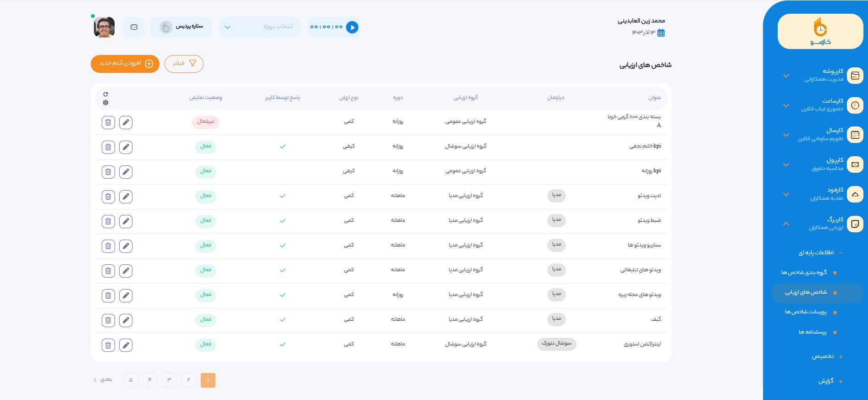Toggle the 'فعال' status of 'kpi روزانه' row
The width and height of the screenshot is (868, 400).
(205, 171)
